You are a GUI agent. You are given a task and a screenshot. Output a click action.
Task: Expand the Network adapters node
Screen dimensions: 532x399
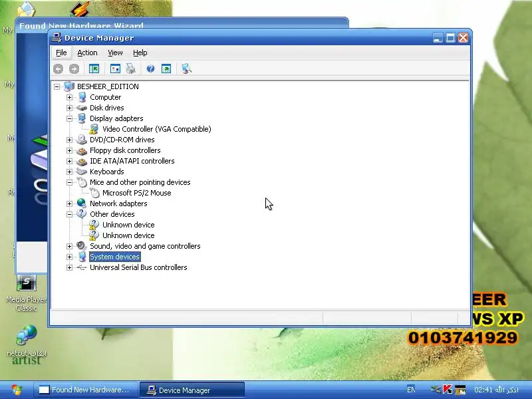69,203
